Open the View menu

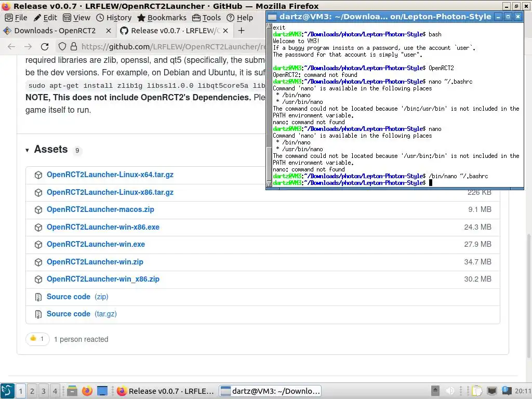77,18
